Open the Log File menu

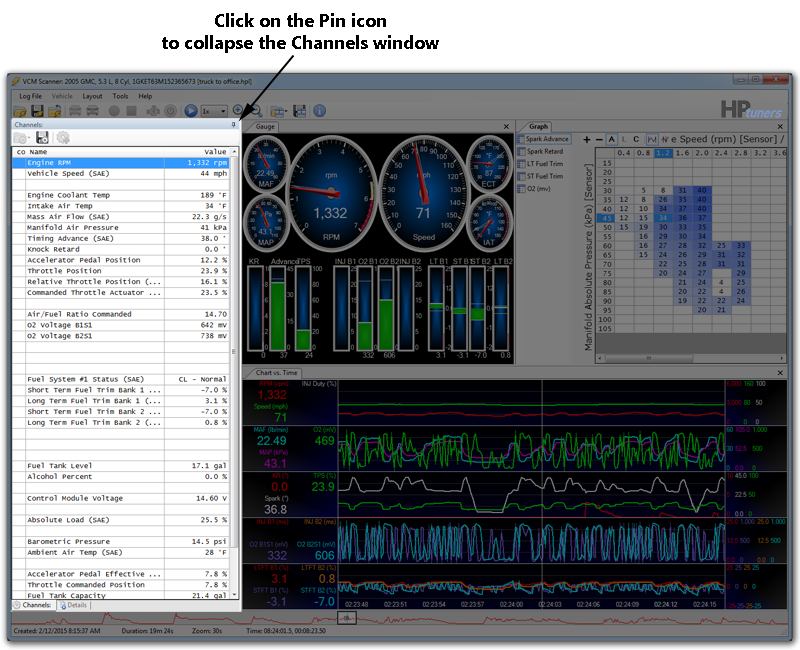(31, 96)
